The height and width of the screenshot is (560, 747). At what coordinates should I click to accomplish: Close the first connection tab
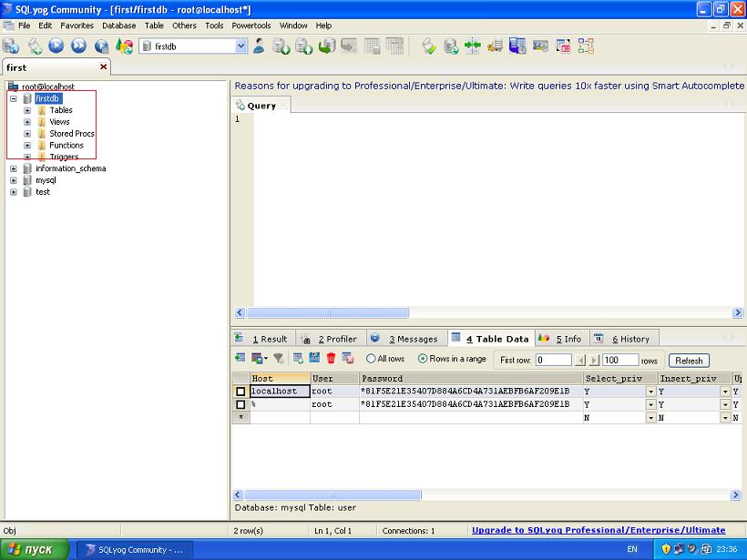103,67
